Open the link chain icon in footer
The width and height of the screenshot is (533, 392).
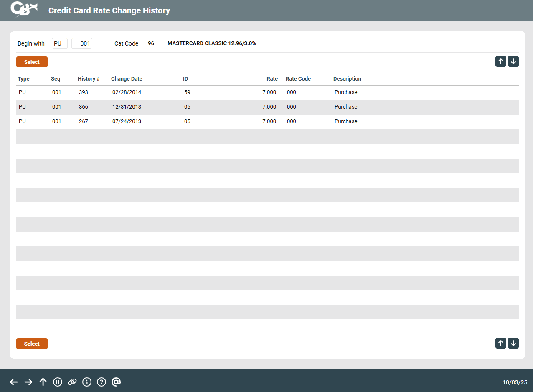point(72,382)
